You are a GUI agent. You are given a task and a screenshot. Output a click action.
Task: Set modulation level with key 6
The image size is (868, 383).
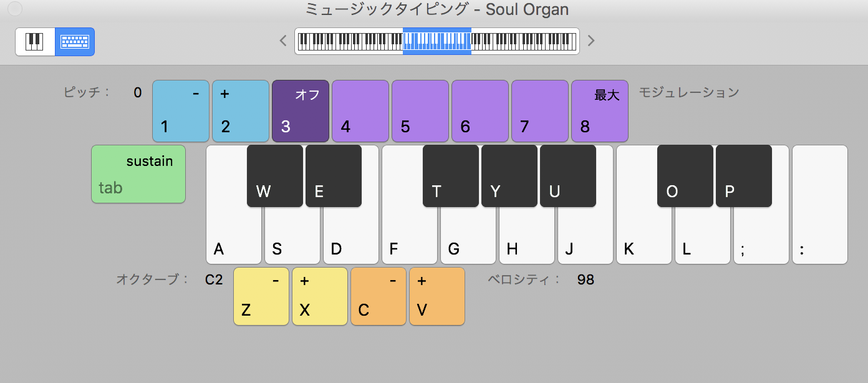(480, 111)
